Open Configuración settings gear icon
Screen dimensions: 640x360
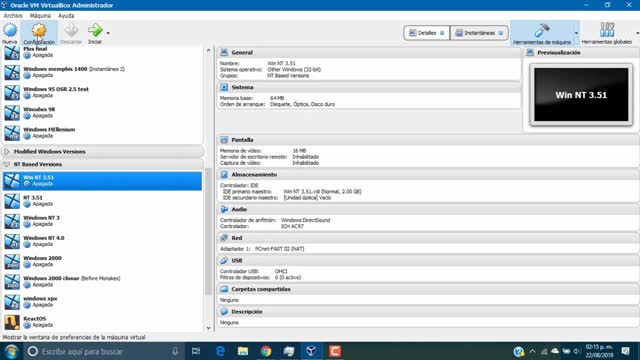click(x=39, y=30)
